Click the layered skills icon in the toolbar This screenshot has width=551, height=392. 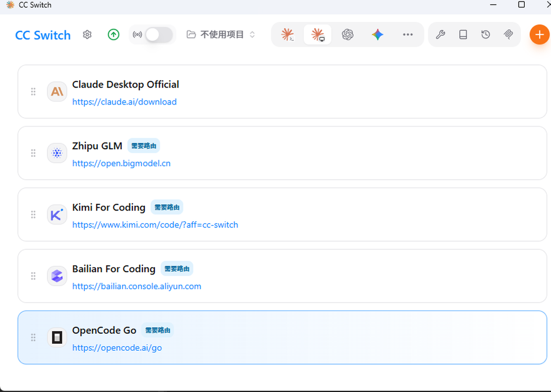pyautogui.click(x=508, y=34)
